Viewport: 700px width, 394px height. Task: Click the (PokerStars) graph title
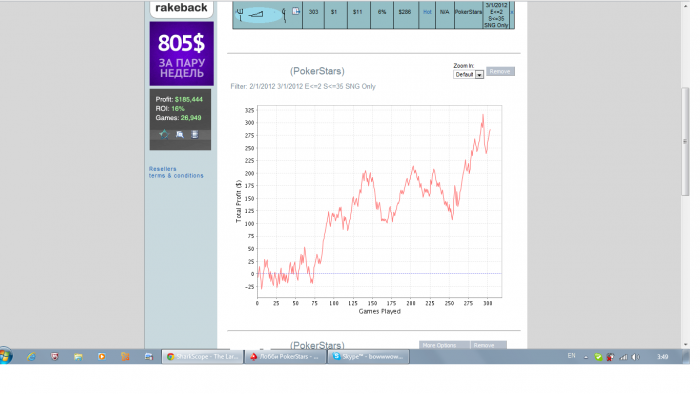317,71
